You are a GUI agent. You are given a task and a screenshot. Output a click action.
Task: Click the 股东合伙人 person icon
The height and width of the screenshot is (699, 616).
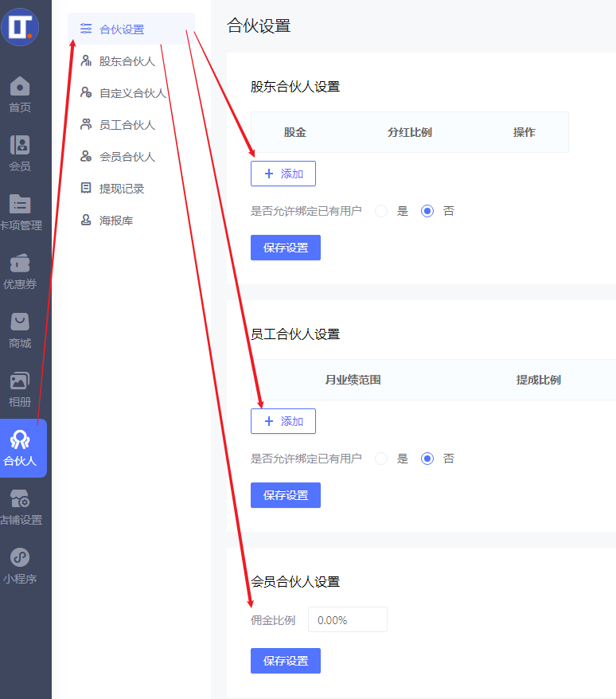coord(86,61)
